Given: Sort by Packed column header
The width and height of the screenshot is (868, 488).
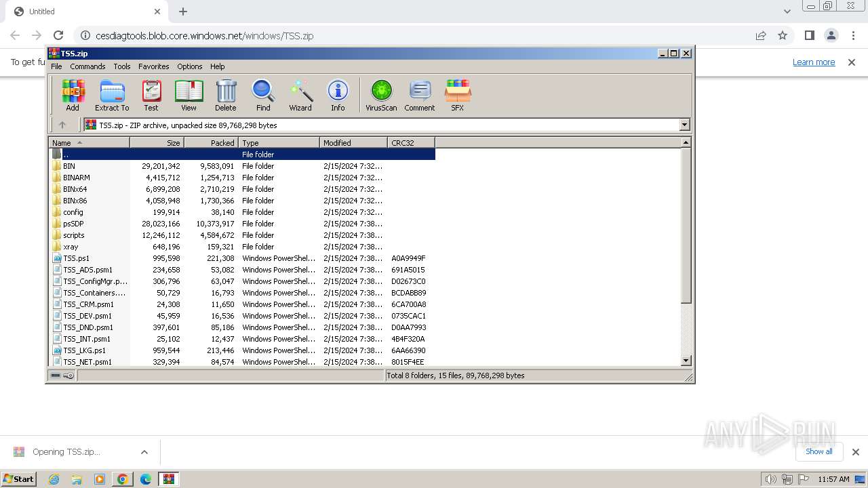Looking at the screenshot, I should click(x=212, y=143).
